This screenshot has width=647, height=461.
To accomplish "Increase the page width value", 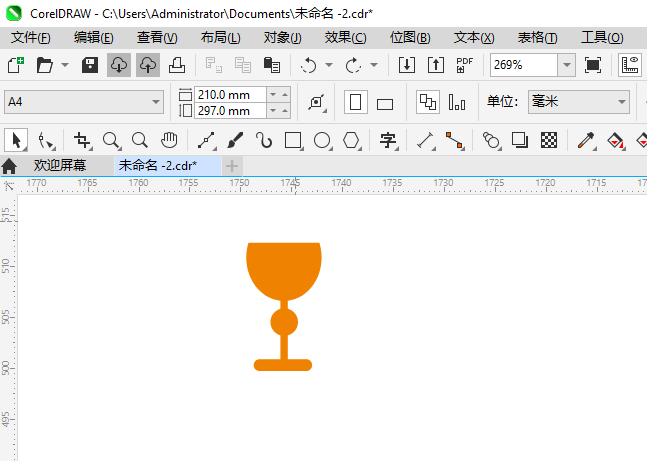I will 285,95.
